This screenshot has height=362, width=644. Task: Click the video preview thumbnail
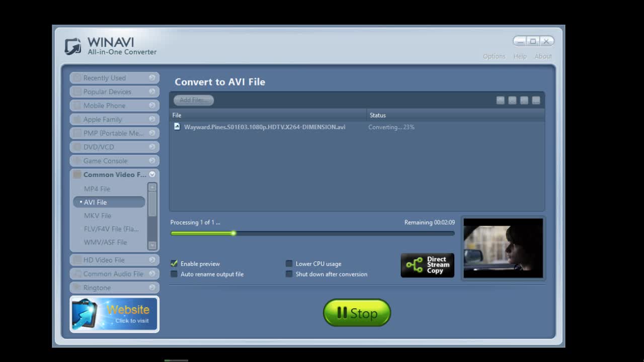[x=503, y=248]
